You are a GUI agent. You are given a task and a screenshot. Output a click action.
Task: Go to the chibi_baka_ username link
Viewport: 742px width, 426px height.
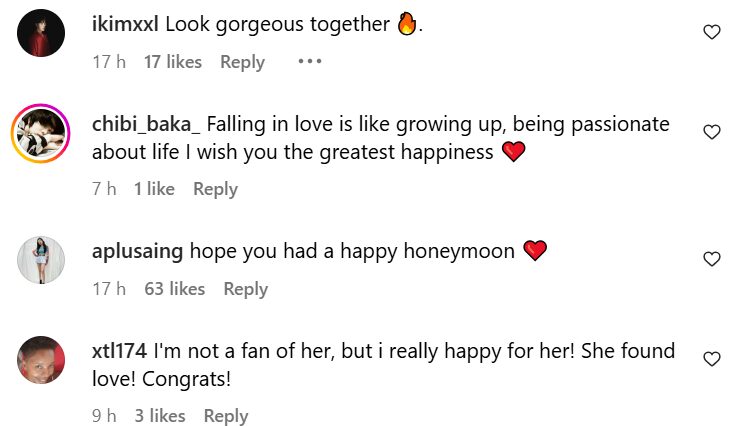click(x=146, y=125)
